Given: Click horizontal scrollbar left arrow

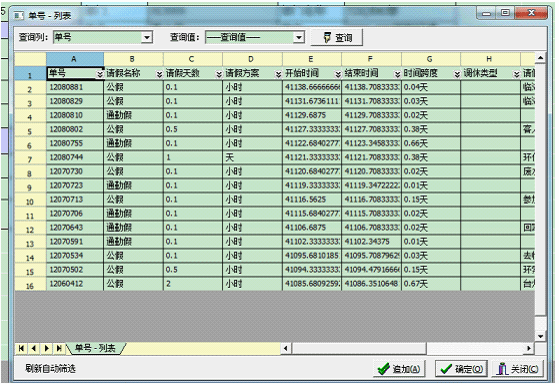Looking at the screenshot, I should click(x=286, y=348).
